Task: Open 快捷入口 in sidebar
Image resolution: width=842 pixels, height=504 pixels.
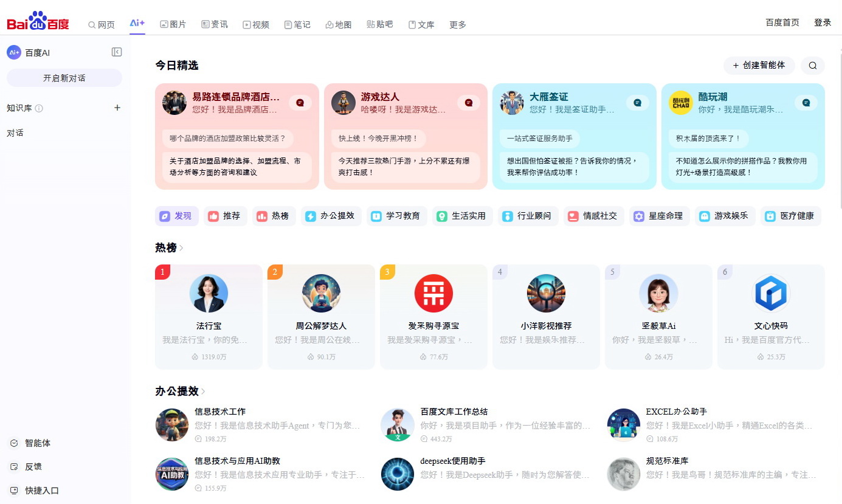Action: tap(35, 491)
